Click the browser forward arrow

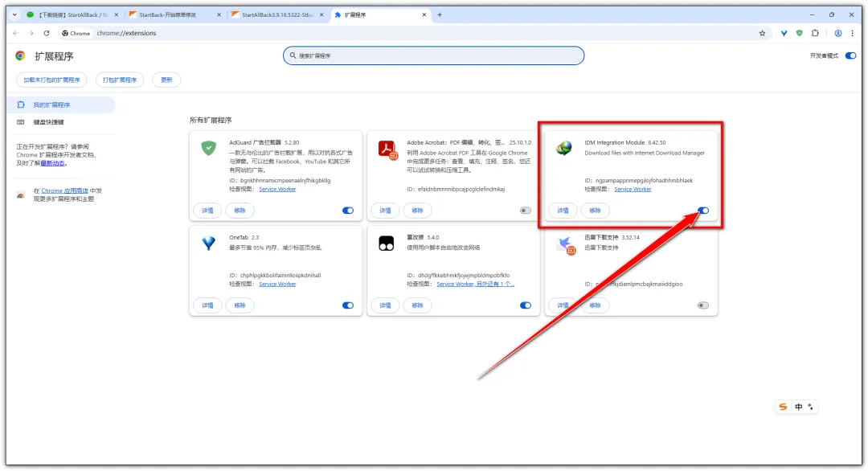coord(31,33)
